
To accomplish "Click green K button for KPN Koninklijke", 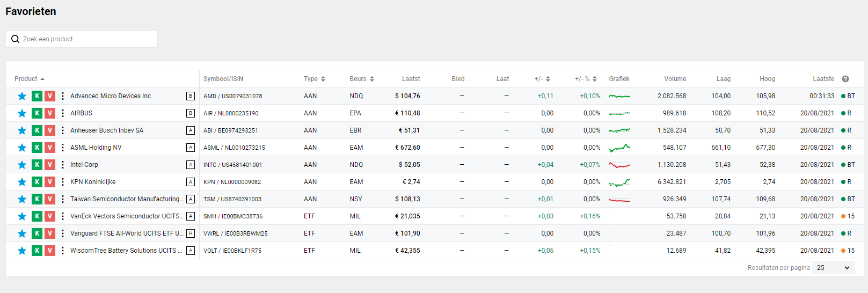I will tap(37, 182).
